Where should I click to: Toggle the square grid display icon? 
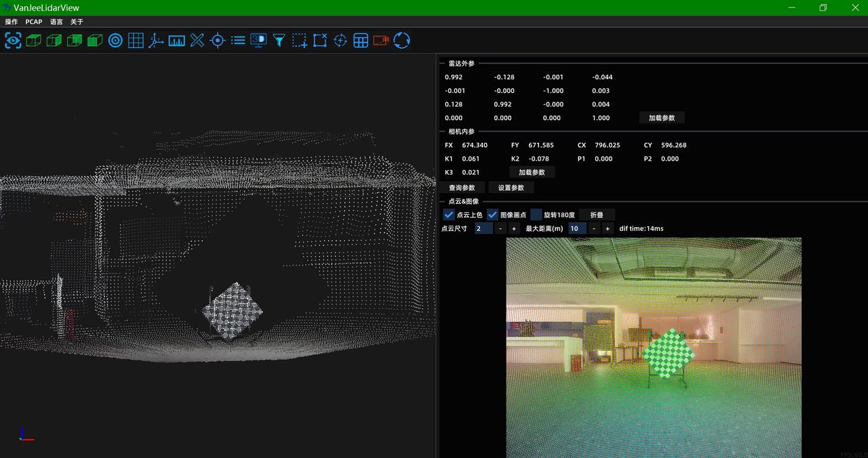136,41
